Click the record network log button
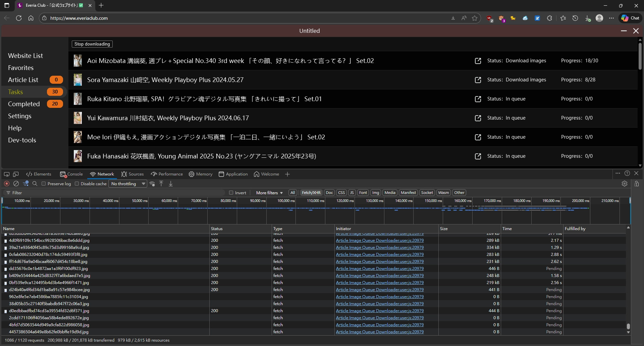This screenshot has width=644, height=346. click(x=7, y=184)
